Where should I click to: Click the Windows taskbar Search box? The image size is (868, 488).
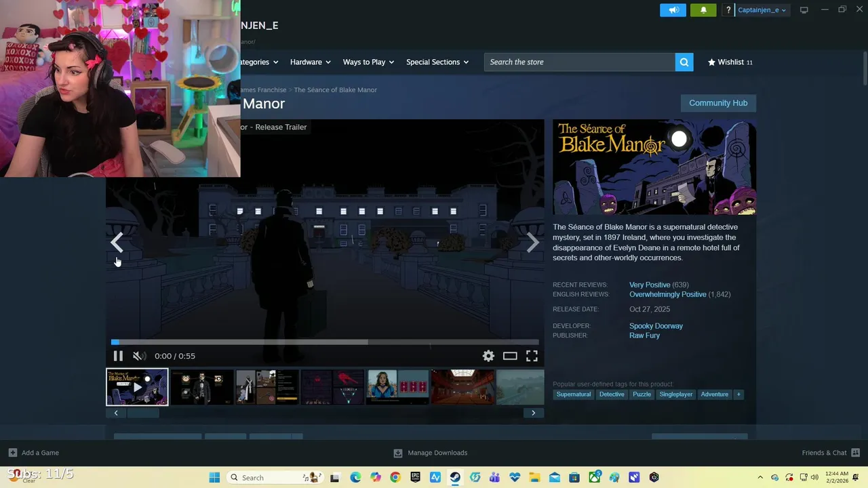275,477
